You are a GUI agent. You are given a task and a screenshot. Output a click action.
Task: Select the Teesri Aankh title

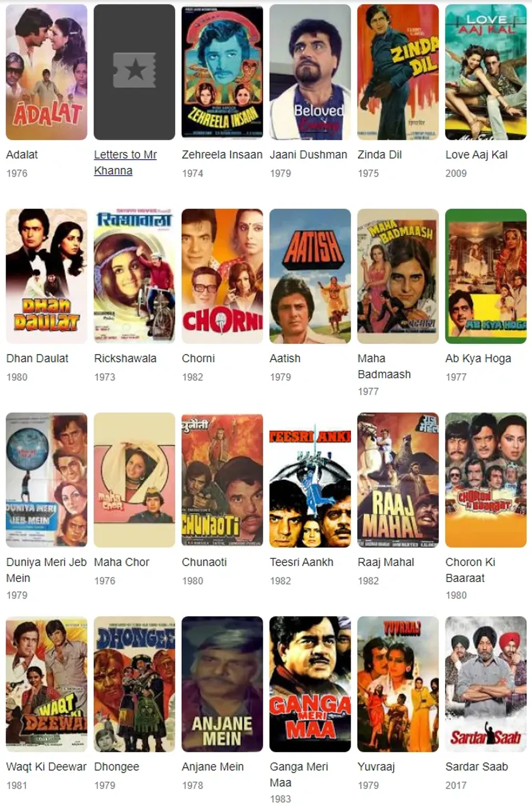click(301, 562)
